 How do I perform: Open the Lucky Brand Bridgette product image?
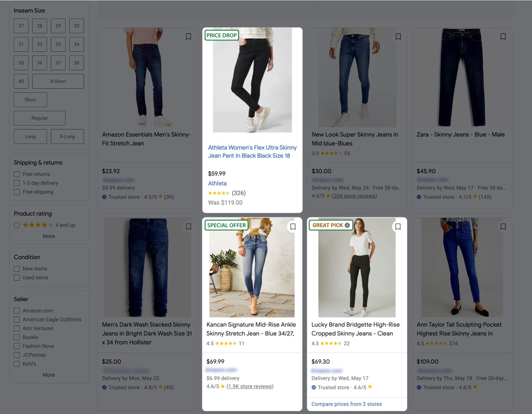click(357, 267)
